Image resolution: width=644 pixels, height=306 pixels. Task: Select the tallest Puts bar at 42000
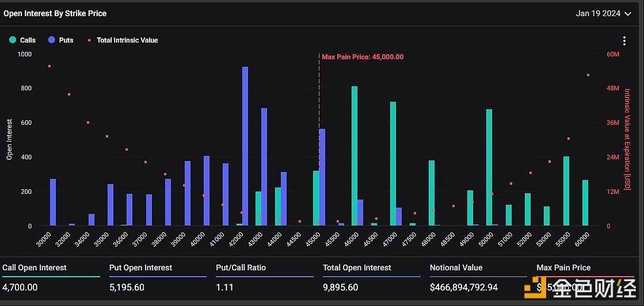pos(245,146)
